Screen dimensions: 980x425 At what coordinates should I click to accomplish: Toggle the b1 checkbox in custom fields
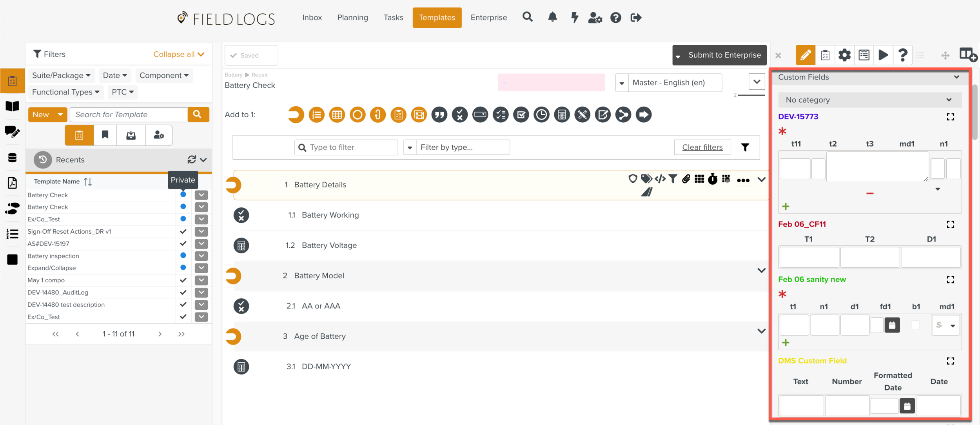915,325
